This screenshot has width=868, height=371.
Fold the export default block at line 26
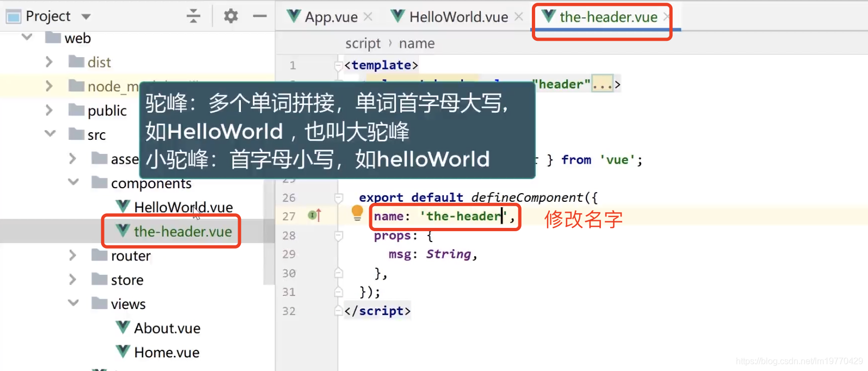[338, 197]
